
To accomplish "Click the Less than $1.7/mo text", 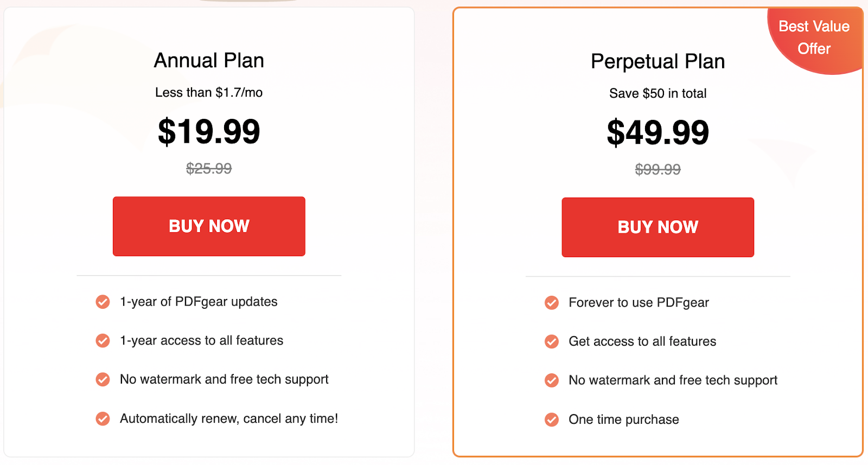I will tap(209, 92).
